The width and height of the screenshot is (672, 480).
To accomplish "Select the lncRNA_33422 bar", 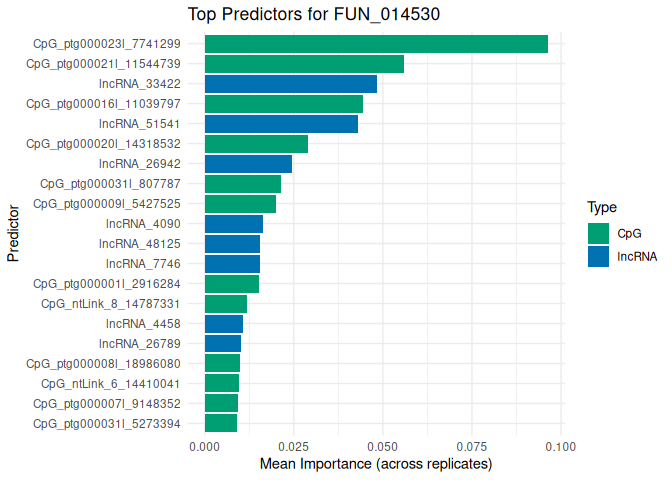I will pos(290,84).
